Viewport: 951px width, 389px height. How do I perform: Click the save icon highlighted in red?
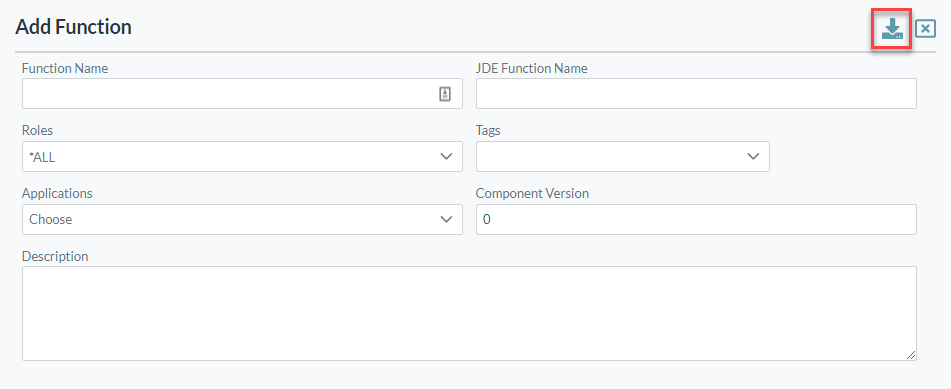click(x=892, y=29)
